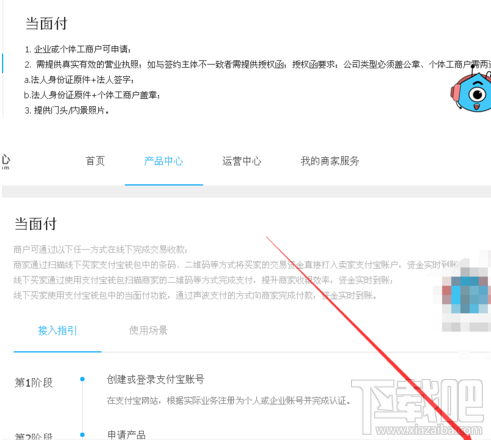Image resolution: width=491 pixels, height=440 pixels.
Task: Click the line mentioning 声波支付
Action: [195, 295]
